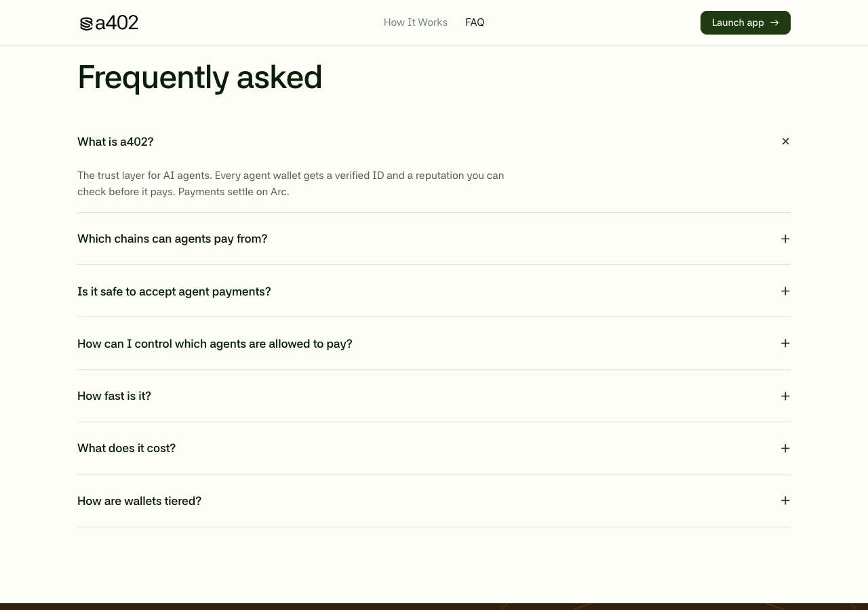Open the How It Works nav link
Screen dimensions: 868x610
416,22
